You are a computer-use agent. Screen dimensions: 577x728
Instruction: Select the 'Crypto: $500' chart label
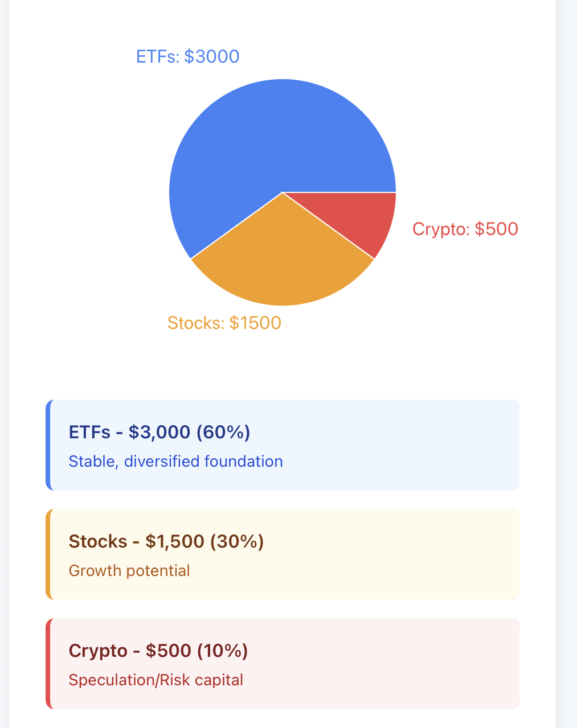(x=465, y=229)
